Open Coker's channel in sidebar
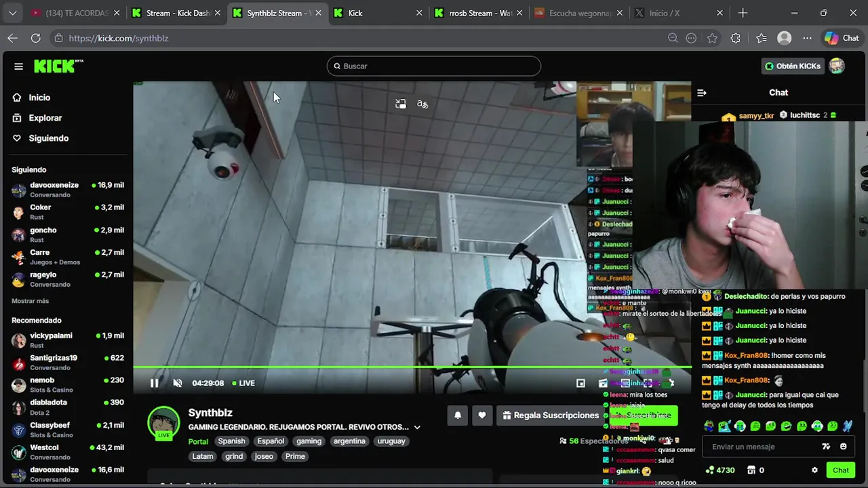This screenshot has height=488, width=868. tap(68, 212)
